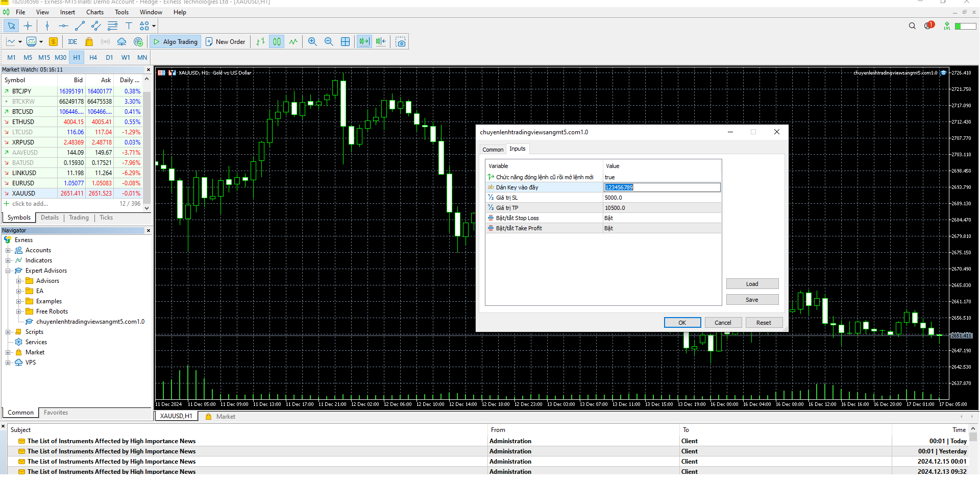Click the zoom out magnifier icon
The height and width of the screenshot is (482, 980).
point(329,42)
